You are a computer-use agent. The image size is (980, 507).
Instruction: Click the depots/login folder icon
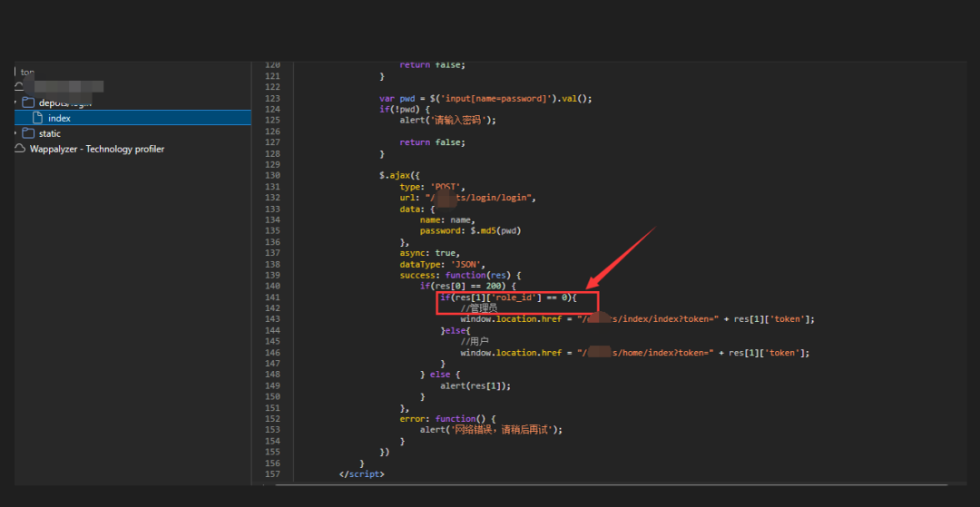27,102
